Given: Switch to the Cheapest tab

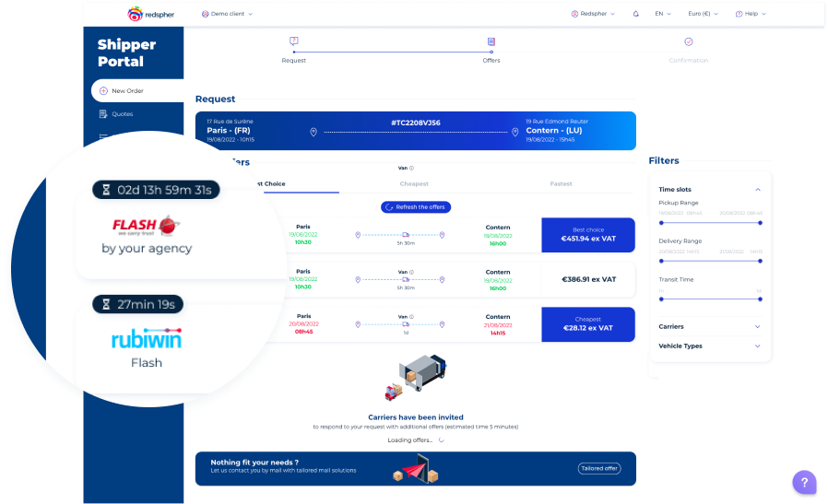Looking at the screenshot, I should (414, 183).
